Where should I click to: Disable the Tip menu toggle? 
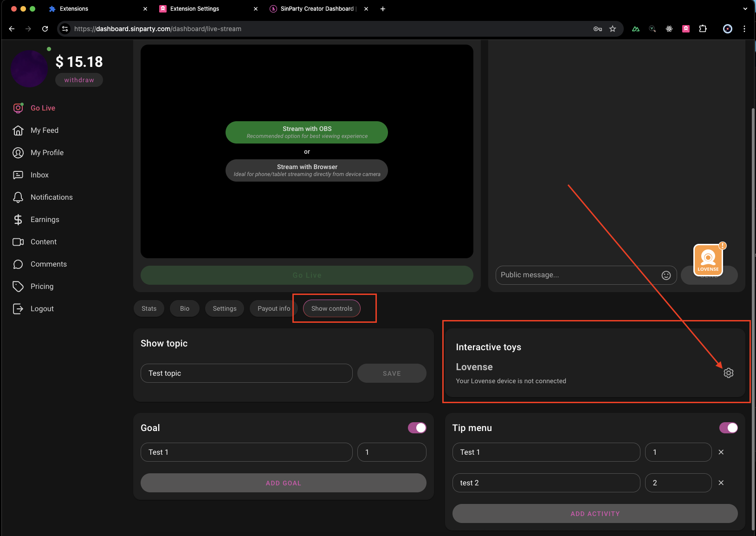point(728,428)
